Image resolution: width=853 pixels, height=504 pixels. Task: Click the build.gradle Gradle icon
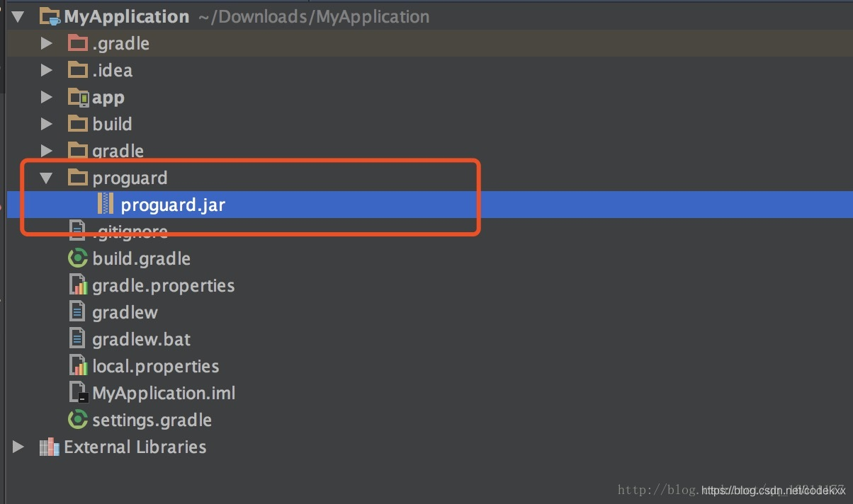click(77, 258)
